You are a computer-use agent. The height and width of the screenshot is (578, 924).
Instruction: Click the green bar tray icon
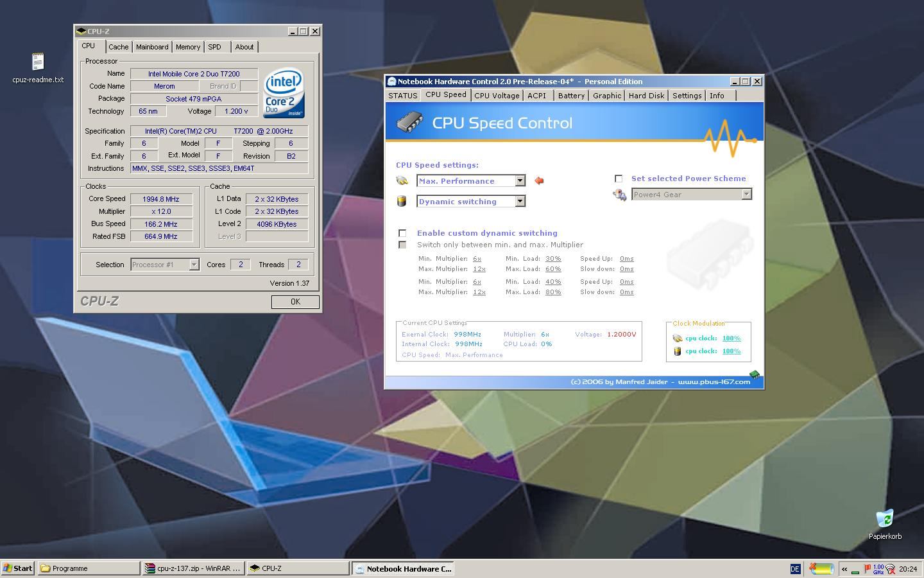[x=855, y=572]
